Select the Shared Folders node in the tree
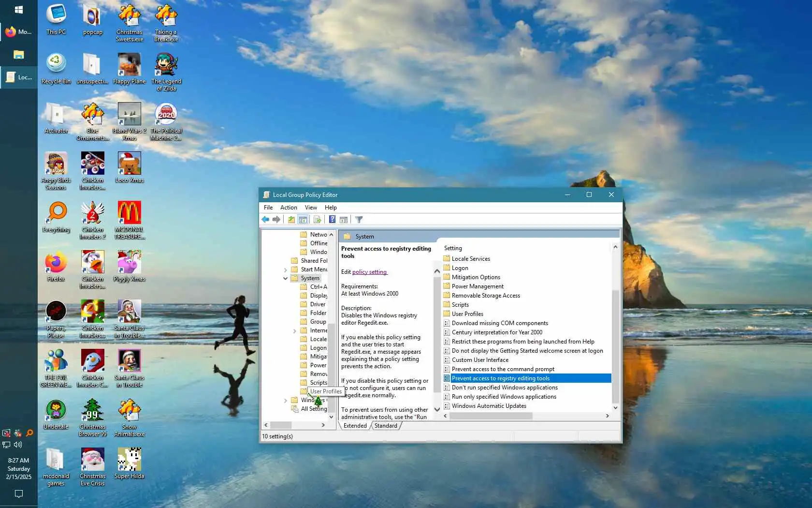 (x=309, y=261)
